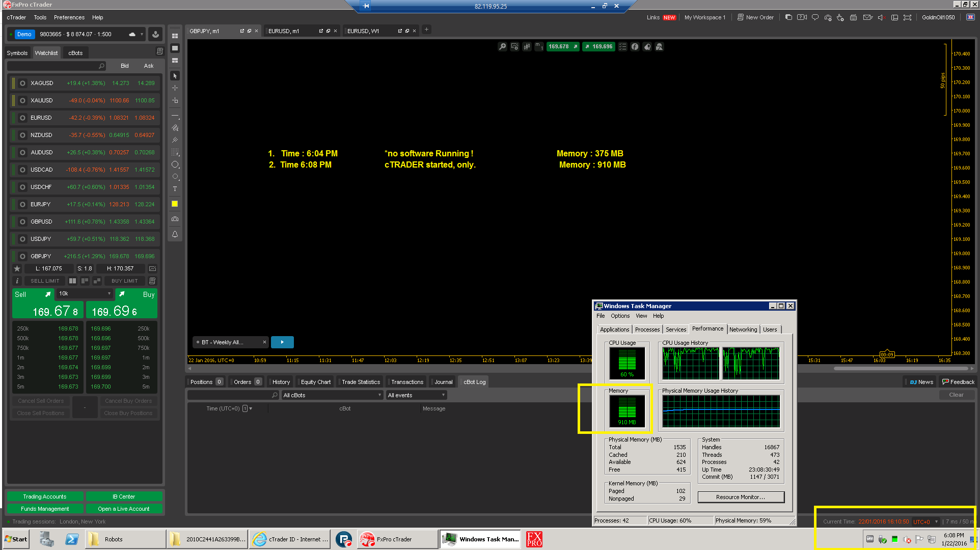Open chart zoom magnifier tool

[x=502, y=46]
